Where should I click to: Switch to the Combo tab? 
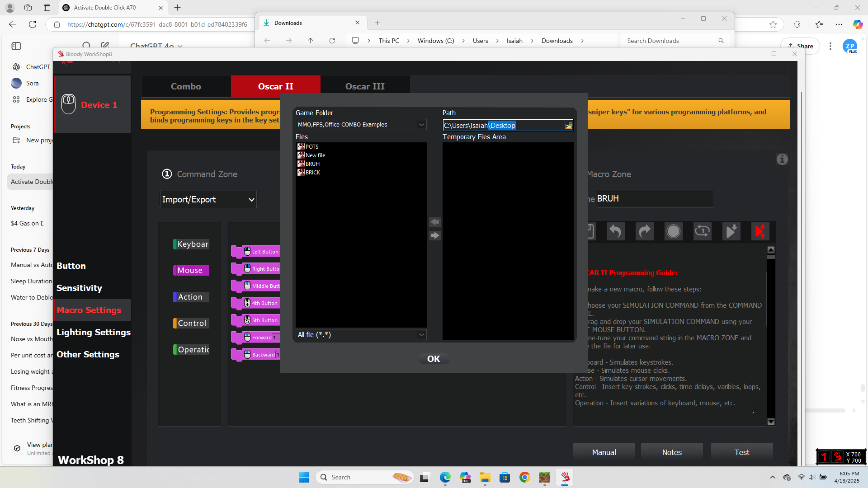click(186, 86)
